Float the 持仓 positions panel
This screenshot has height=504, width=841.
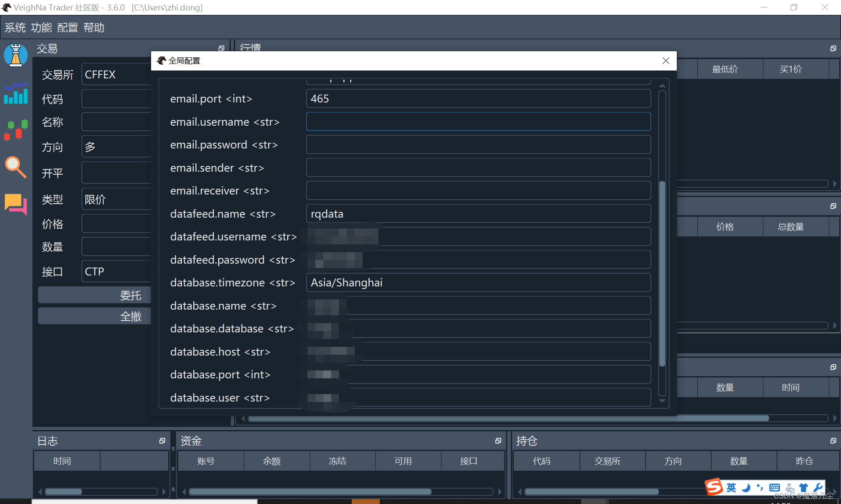[833, 441]
